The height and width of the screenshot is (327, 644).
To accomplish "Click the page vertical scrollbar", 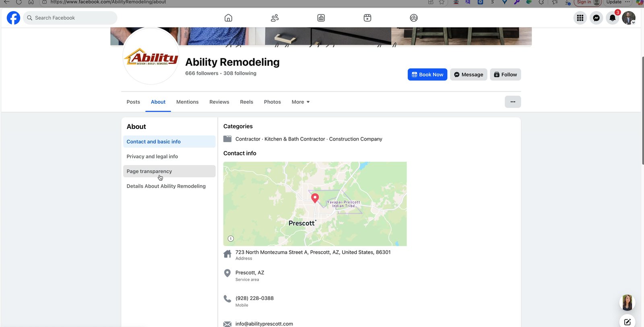I will pyautogui.click(x=642, y=111).
